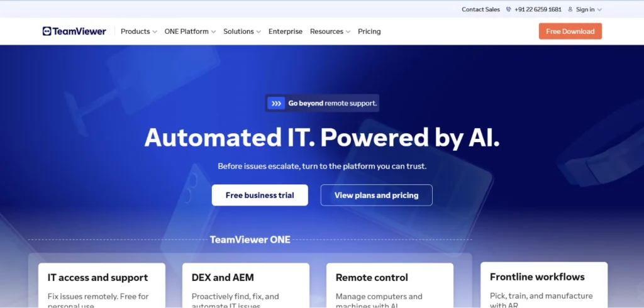The width and height of the screenshot is (644, 308).
Task: Click the +91 22 6259 1681 number
Action: 538,9
